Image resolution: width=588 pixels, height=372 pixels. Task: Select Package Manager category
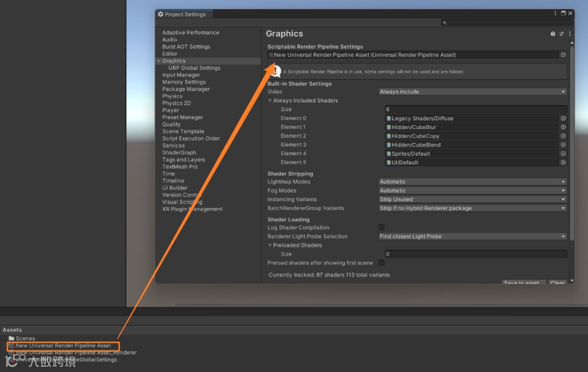pos(186,89)
